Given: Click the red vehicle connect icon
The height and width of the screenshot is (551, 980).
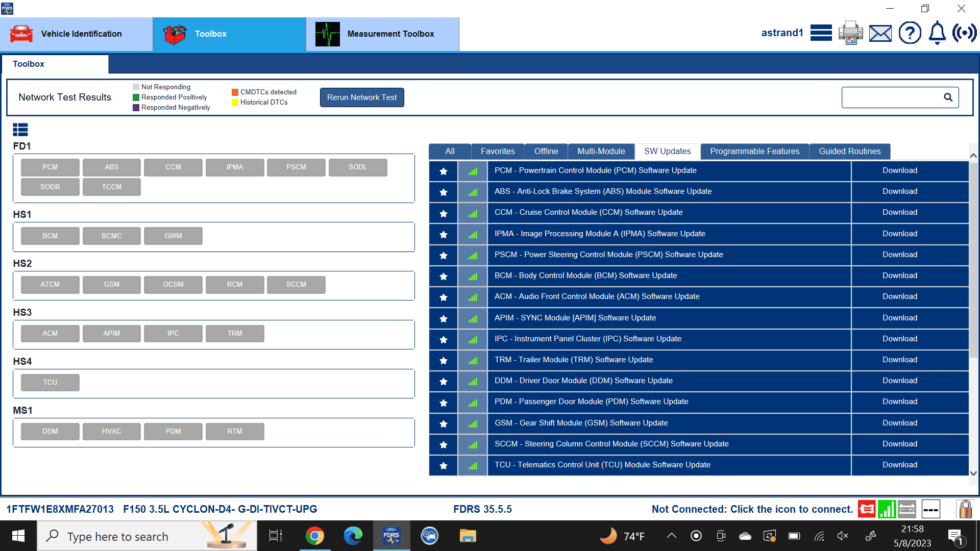Looking at the screenshot, I should (867, 509).
